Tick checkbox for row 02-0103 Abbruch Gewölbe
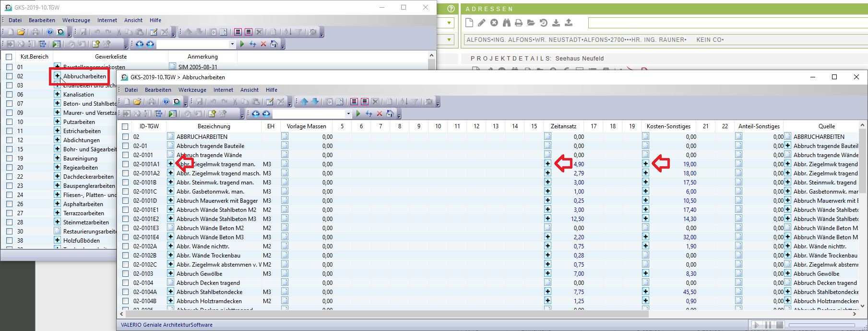 coord(125,274)
